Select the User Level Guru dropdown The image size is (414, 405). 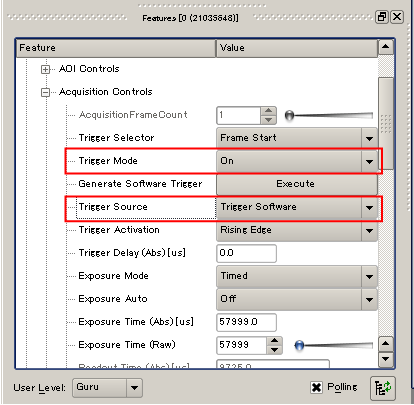[x=107, y=387]
